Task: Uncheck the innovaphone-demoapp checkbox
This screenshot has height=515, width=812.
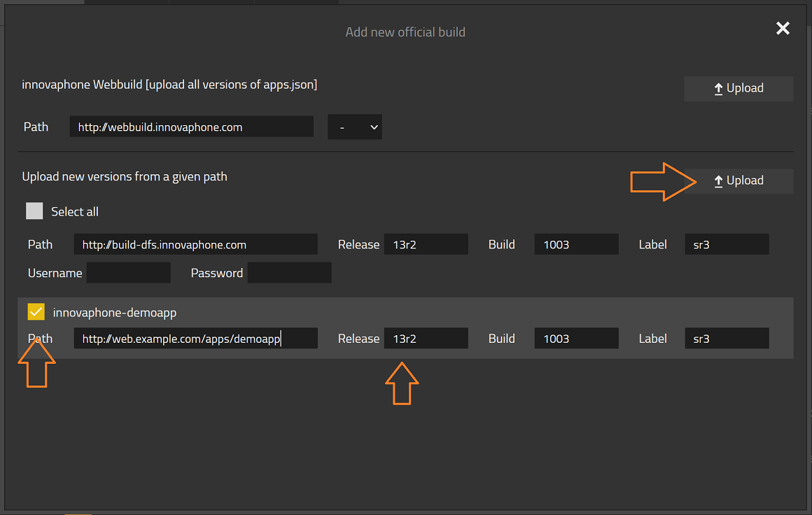Action: [x=36, y=312]
